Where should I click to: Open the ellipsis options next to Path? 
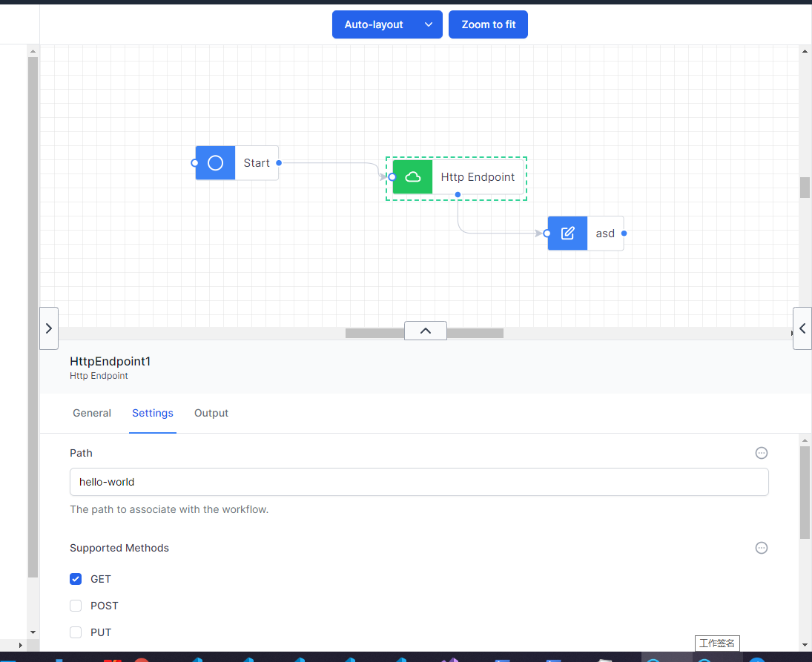pyautogui.click(x=762, y=452)
